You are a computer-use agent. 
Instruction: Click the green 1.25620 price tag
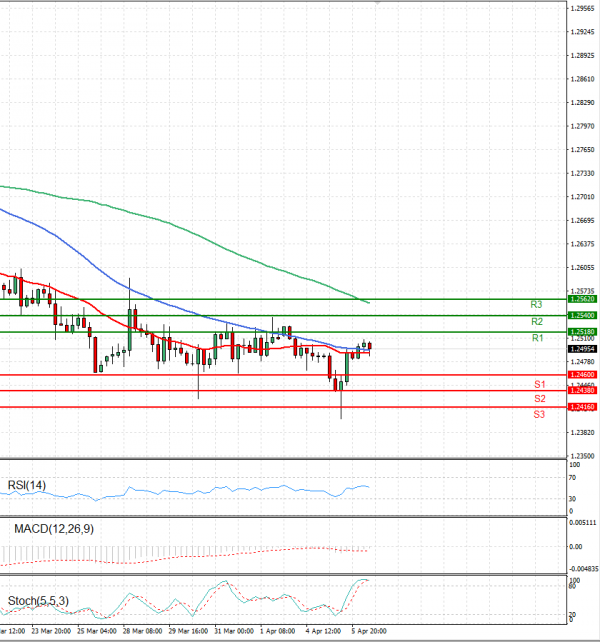coord(582,299)
